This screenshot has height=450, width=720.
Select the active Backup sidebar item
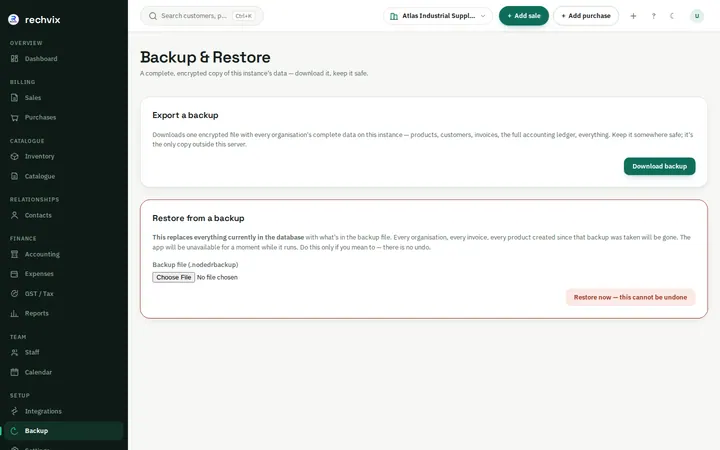point(64,431)
